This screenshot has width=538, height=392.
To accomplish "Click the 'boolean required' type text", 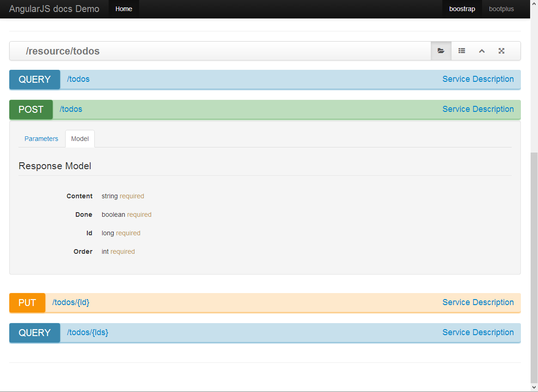I will pyautogui.click(x=127, y=214).
